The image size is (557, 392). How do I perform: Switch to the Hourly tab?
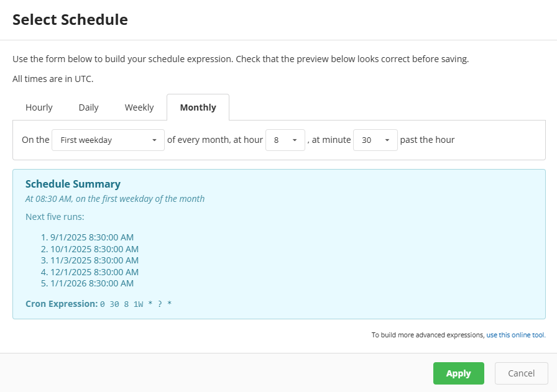39,107
